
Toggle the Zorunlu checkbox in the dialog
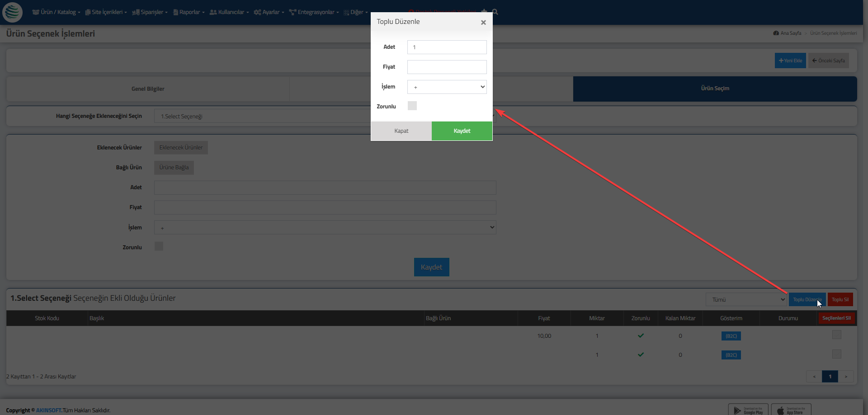coord(412,106)
